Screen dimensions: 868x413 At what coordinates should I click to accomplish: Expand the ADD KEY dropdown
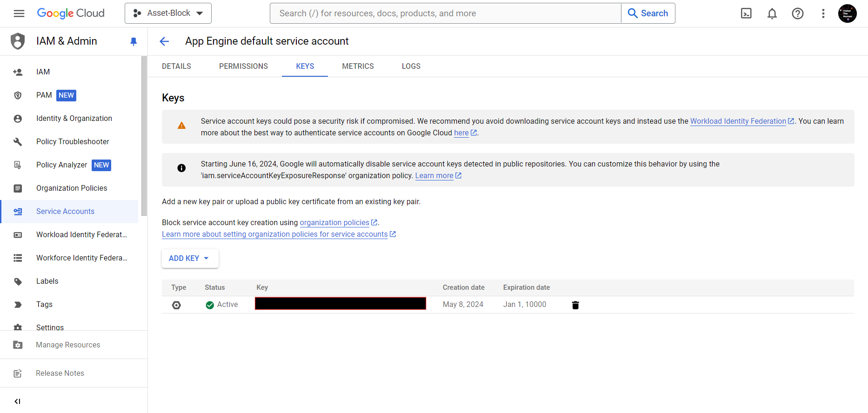(x=190, y=259)
